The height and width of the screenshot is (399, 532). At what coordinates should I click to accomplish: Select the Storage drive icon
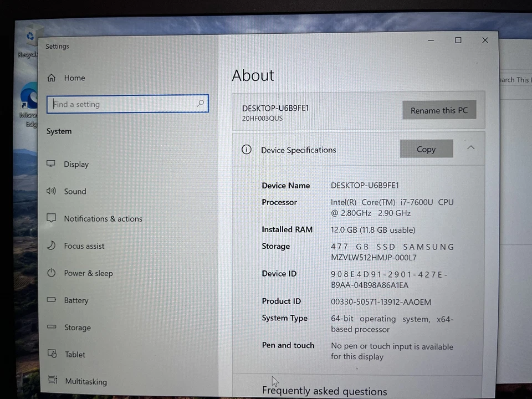coord(51,327)
